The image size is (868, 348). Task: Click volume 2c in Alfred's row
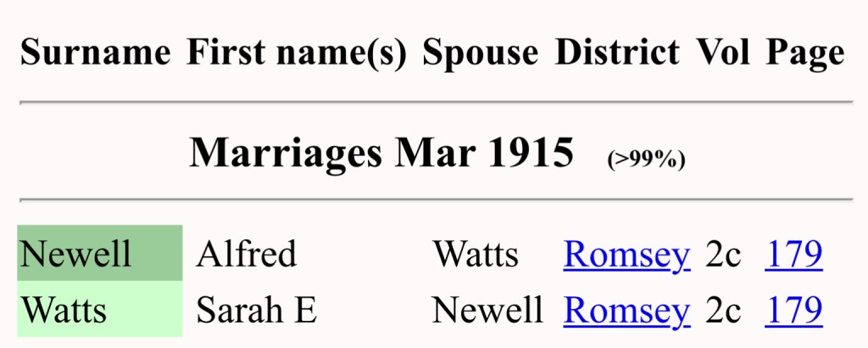point(723,254)
